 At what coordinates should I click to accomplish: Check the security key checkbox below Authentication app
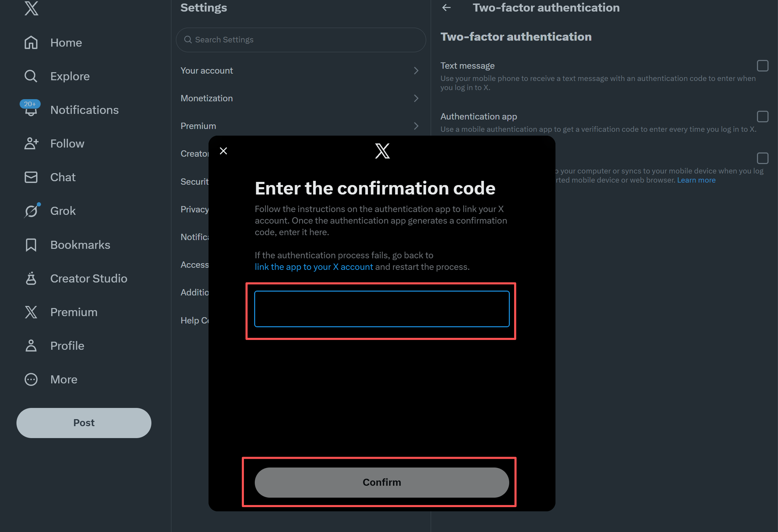pos(763,158)
